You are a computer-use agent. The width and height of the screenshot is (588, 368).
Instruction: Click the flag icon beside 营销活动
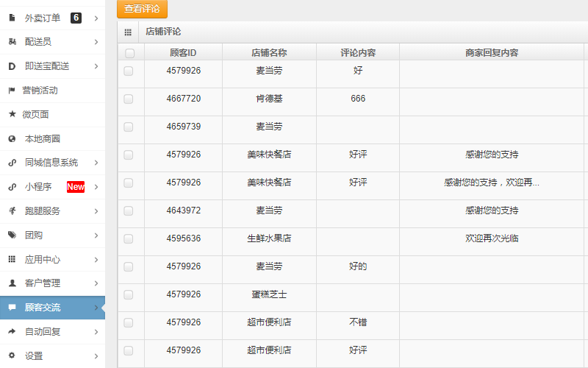[12, 91]
